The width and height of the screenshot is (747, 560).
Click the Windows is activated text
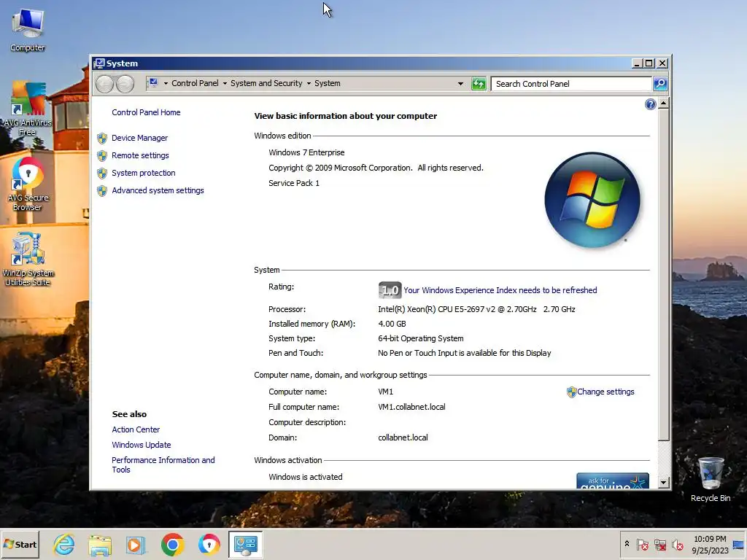pos(306,477)
